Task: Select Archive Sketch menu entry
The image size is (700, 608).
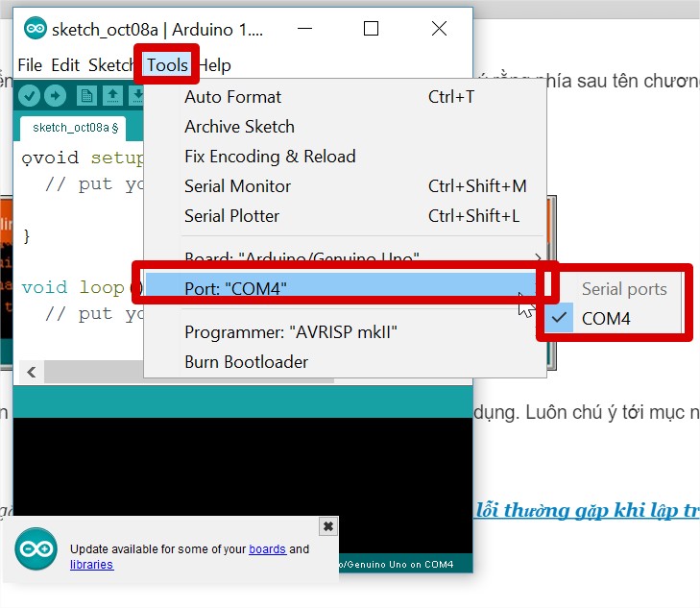Action: (x=345, y=127)
